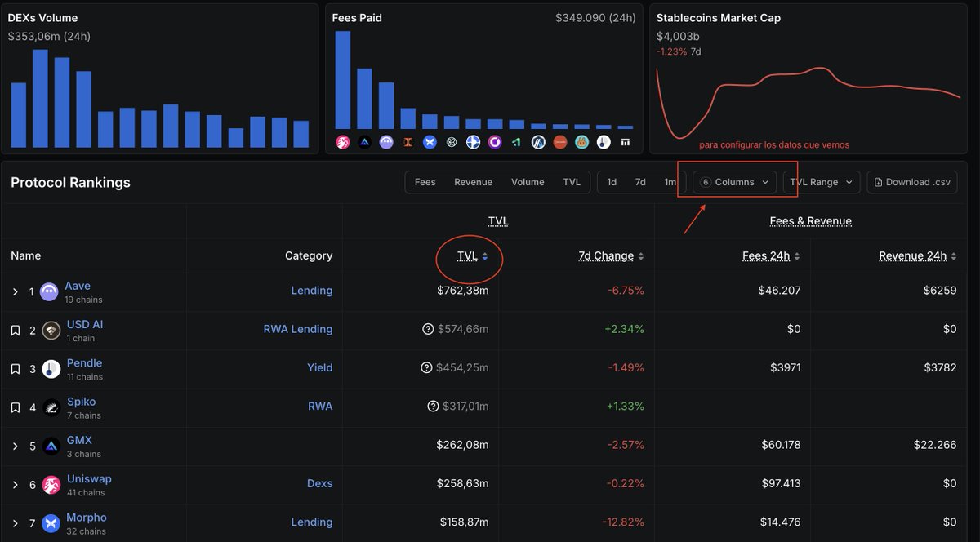Image resolution: width=980 pixels, height=542 pixels.
Task: Open the Yield category link
Action: tap(320, 367)
